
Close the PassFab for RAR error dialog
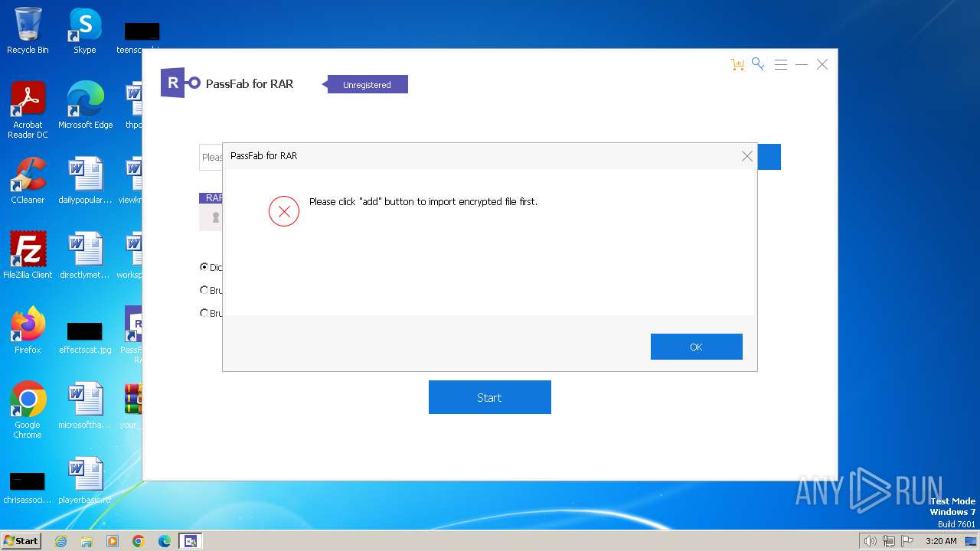tap(746, 156)
